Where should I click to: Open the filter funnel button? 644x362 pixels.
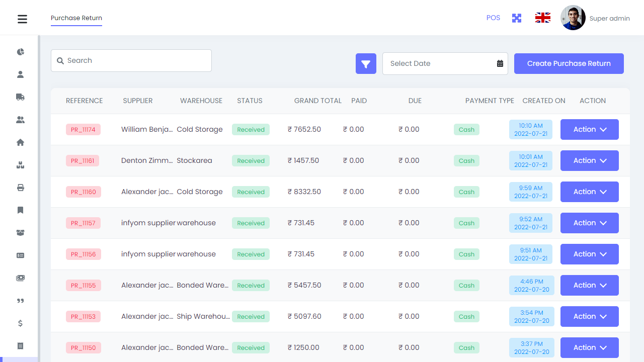[366, 63]
